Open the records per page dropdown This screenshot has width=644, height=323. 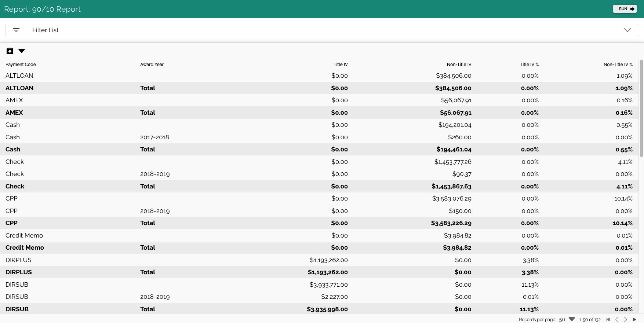[x=571, y=319]
